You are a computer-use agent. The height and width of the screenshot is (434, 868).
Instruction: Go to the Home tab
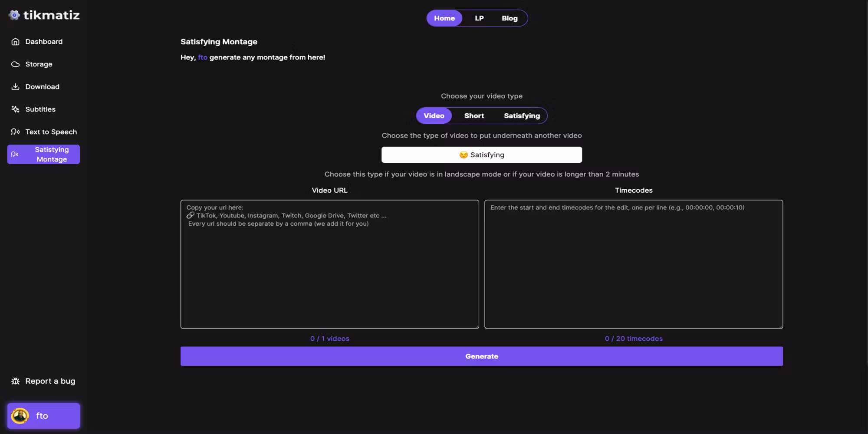click(444, 18)
